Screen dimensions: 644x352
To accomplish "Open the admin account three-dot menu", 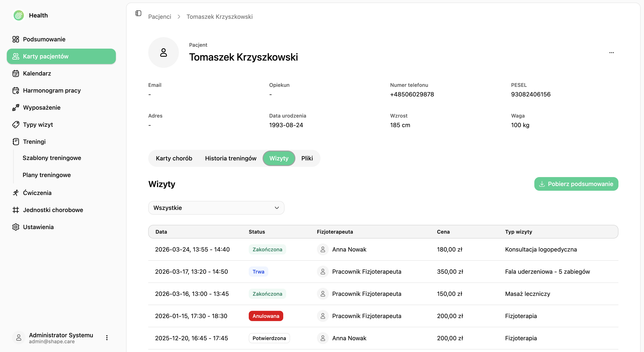I will [x=107, y=337].
